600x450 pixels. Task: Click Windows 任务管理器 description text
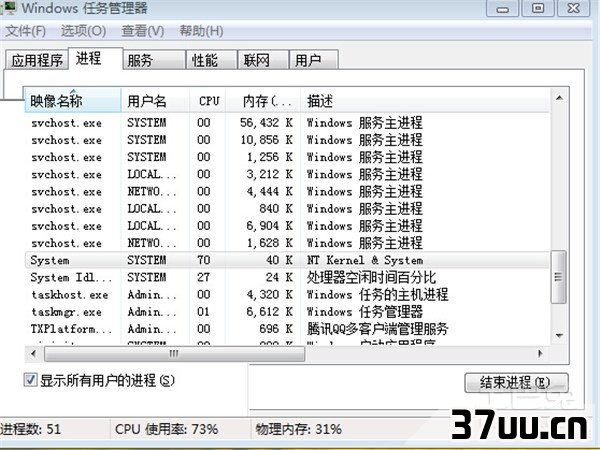click(365, 312)
